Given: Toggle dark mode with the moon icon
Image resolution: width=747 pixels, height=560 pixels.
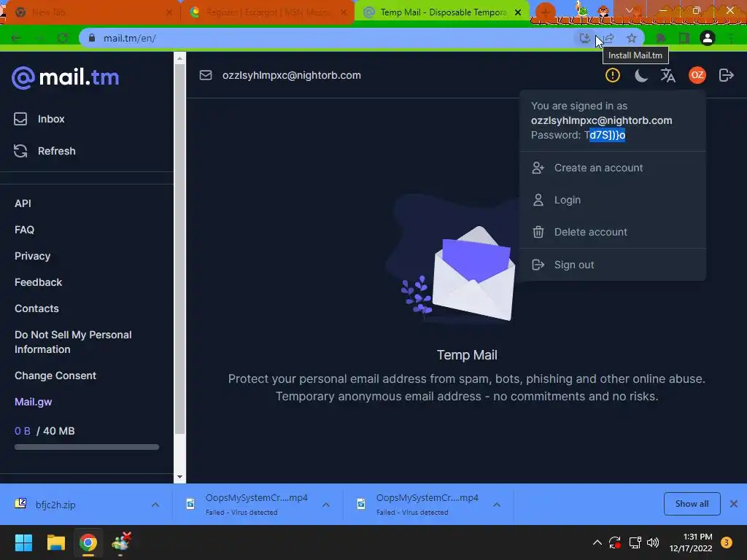Looking at the screenshot, I should coord(641,75).
